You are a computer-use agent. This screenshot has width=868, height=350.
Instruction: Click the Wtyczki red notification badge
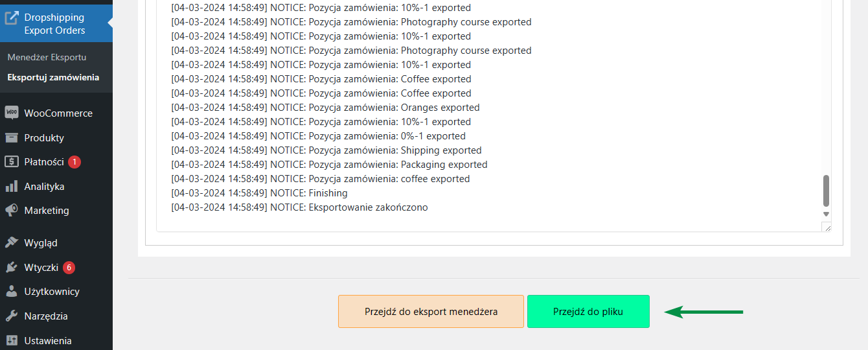[x=69, y=267]
